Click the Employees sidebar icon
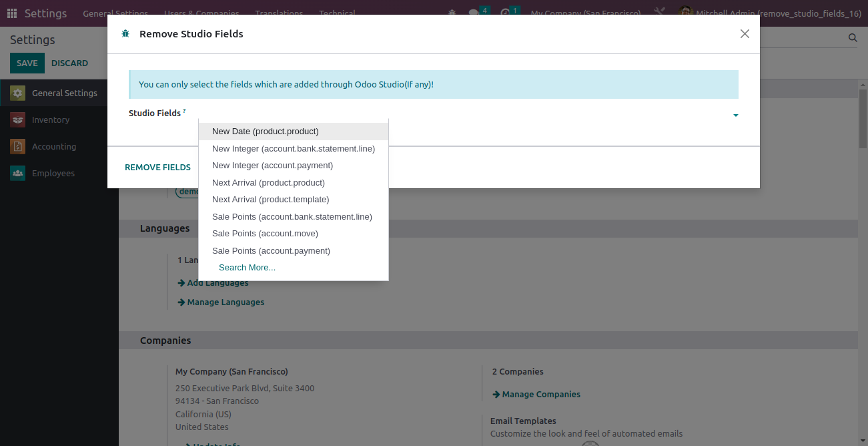The width and height of the screenshot is (868, 446). pyautogui.click(x=18, y=174)
